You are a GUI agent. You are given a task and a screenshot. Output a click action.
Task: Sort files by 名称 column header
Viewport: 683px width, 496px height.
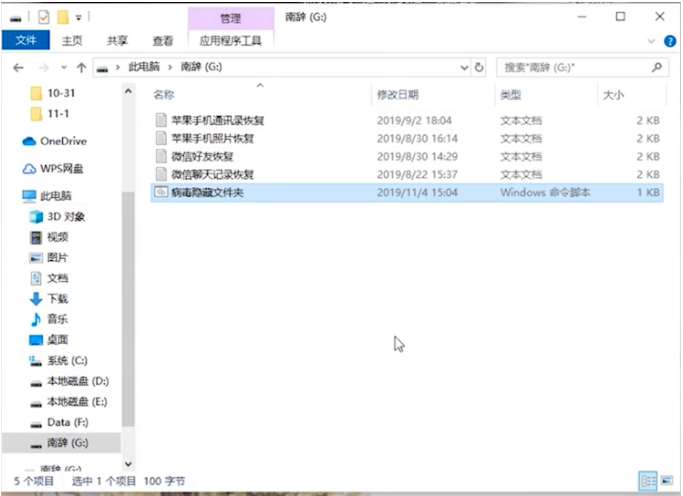(165, 94)
